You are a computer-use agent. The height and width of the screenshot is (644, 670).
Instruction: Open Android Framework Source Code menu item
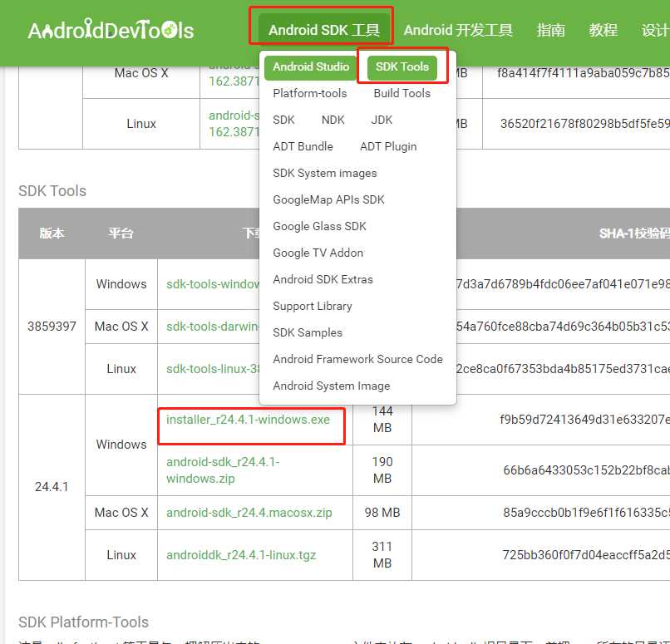point(357,359)
